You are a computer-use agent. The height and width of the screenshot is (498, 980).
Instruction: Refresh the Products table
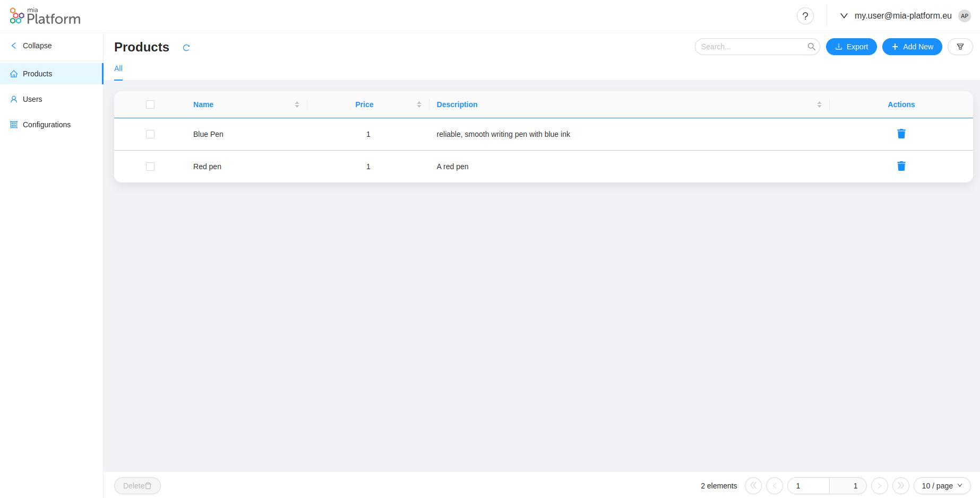pyautogui.click(x=186, y=48)
